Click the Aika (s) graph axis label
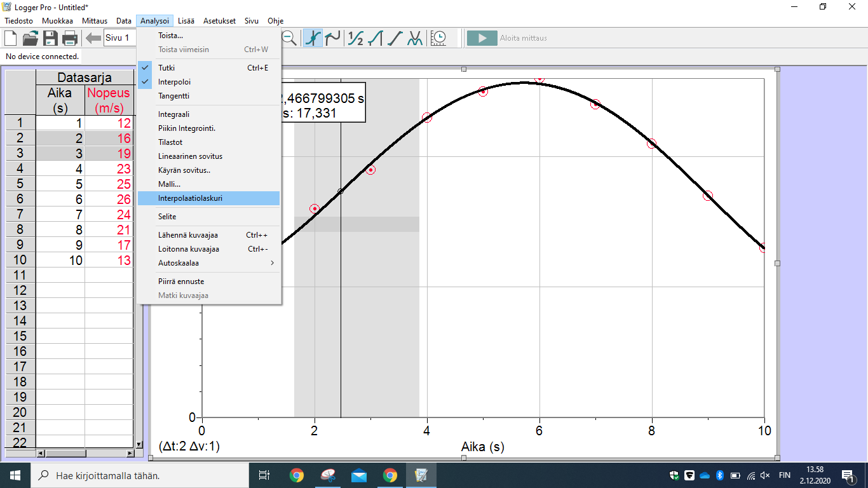Screen dimensions: 868x488 pyautogui.click(x=483, y=447)
